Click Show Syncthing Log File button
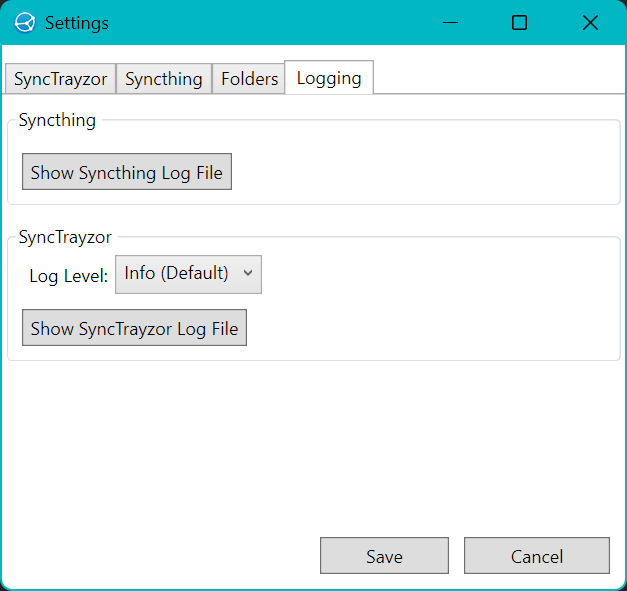627x591 pixels. coord(127,172)
